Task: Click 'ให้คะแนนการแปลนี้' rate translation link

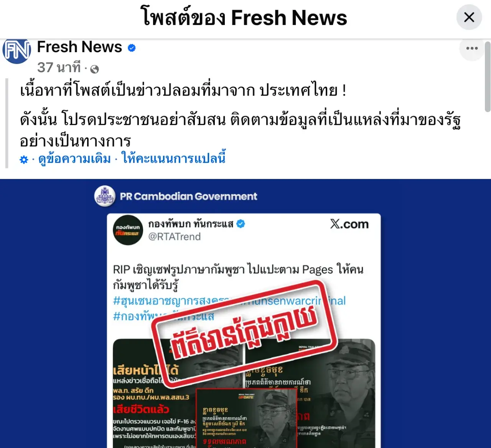Action: 173,158
